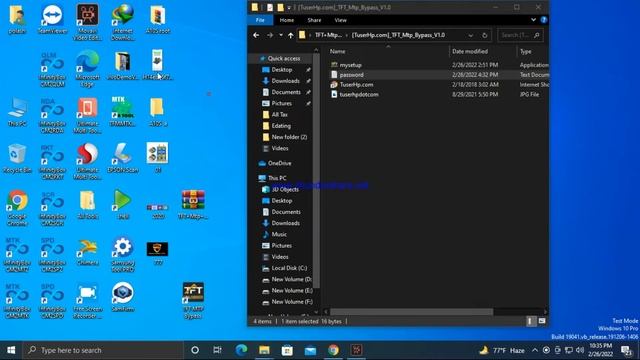640x360 pixels.
Task: Open the notification center
Action: coord(627,350)
